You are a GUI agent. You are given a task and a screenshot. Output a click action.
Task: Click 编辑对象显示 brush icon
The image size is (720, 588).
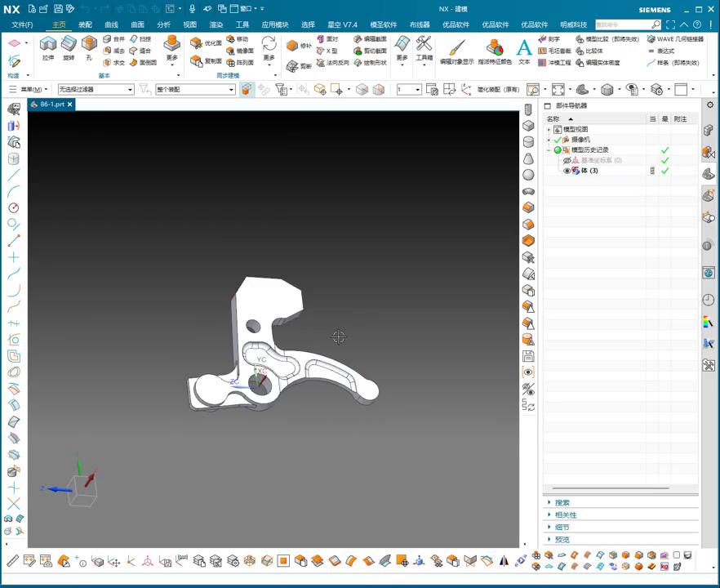(x=456, y=47)
